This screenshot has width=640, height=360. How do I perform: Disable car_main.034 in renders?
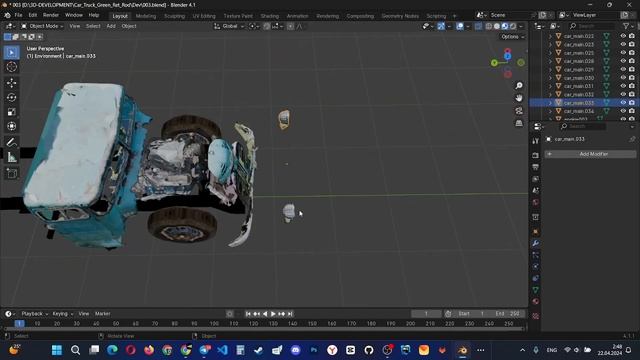[632, 111]
